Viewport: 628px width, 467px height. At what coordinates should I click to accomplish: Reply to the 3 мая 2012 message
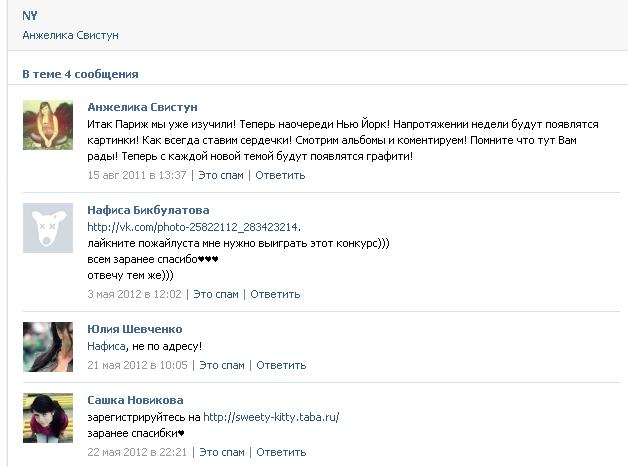275,294
